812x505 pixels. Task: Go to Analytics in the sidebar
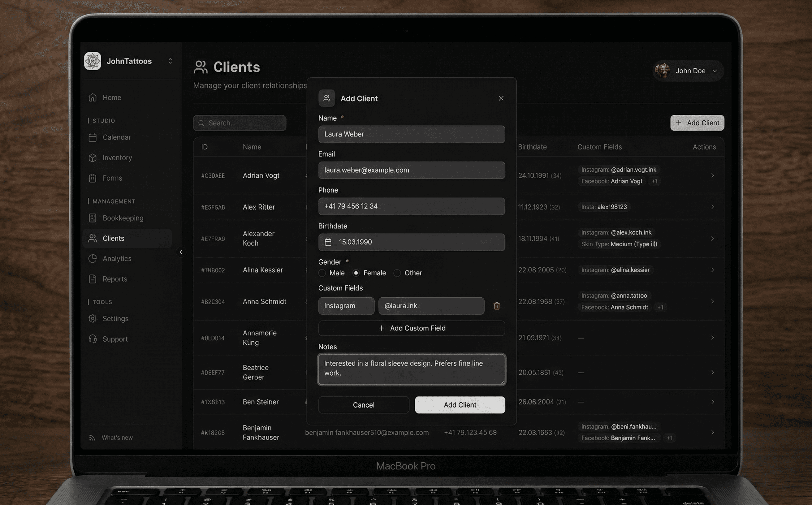pyautogui.click(x=117, y=258)
